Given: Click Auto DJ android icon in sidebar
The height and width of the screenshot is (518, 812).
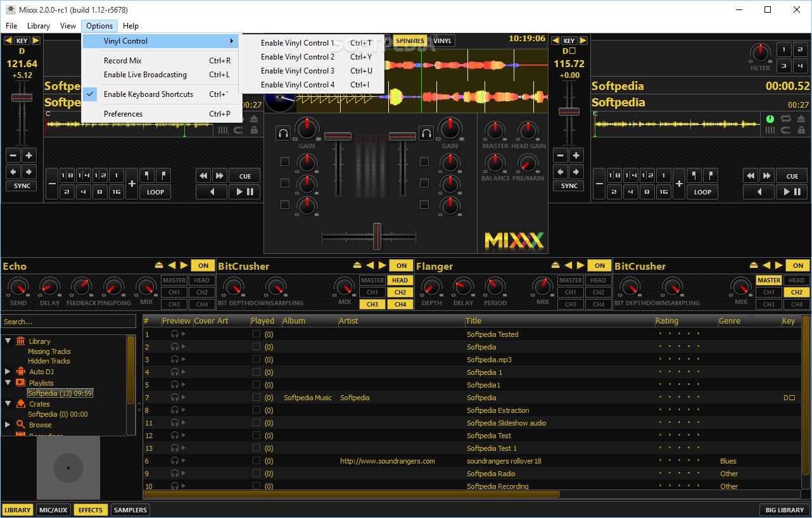Looking at the screenshot, I should [20, 371].
